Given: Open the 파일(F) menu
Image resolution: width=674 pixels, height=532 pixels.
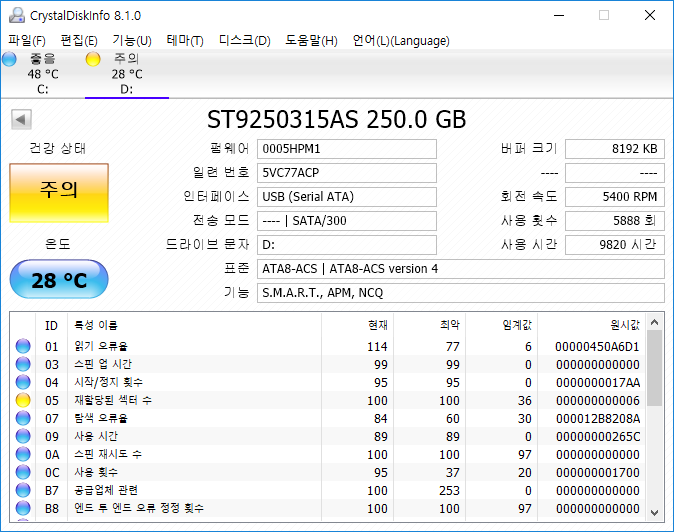Looking at the screenshot, I should click(x=27, y=41).
